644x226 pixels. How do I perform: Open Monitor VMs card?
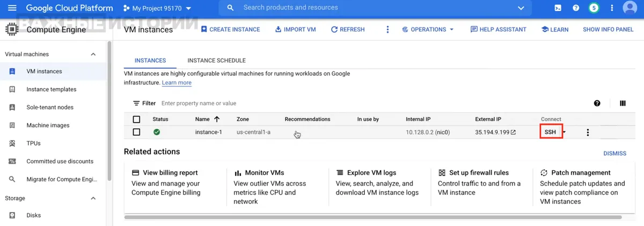coord(277,187)
